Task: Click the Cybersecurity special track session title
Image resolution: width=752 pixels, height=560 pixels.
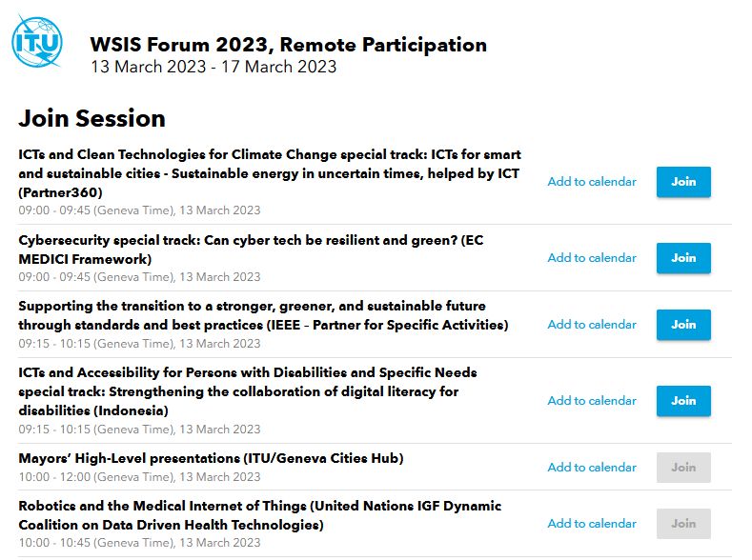Action: pyautogui.click(x=251, y=250)
